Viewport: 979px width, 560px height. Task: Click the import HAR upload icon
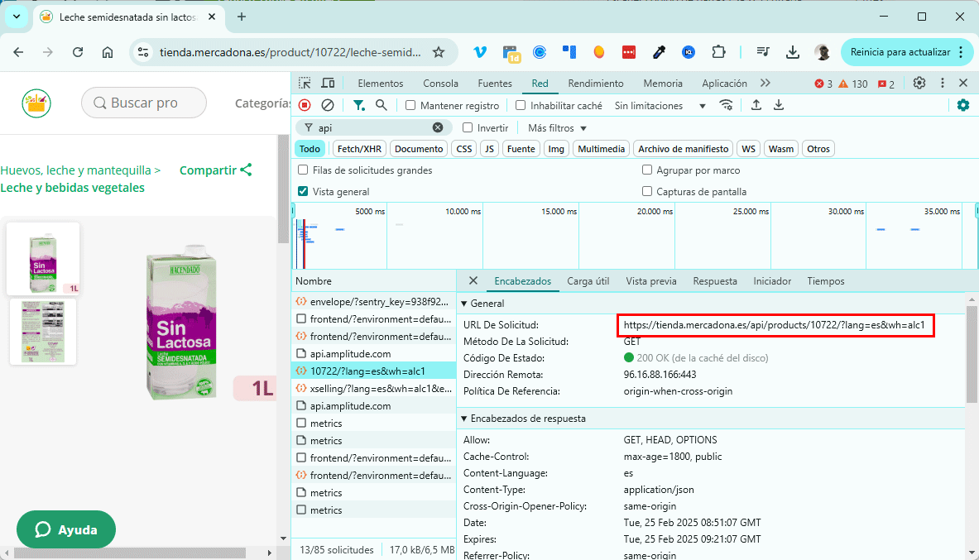(756, 105)
